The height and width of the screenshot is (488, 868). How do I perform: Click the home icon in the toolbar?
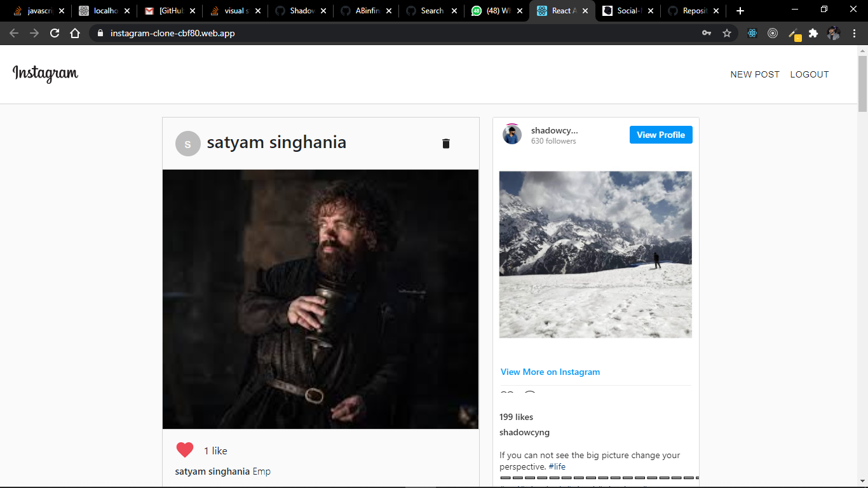pos(76,32)
